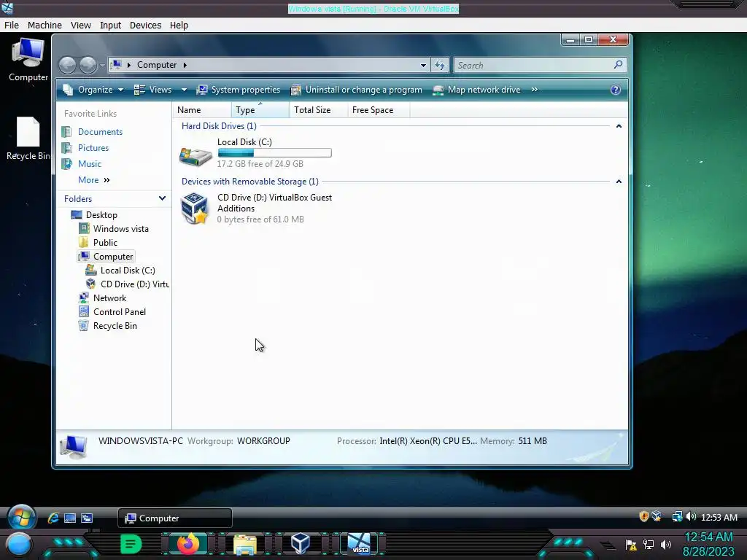Screen dimensions: 747x560
Task: Click VirtualBox Guest Additions tray icon
Action: (x=657, y=517)
